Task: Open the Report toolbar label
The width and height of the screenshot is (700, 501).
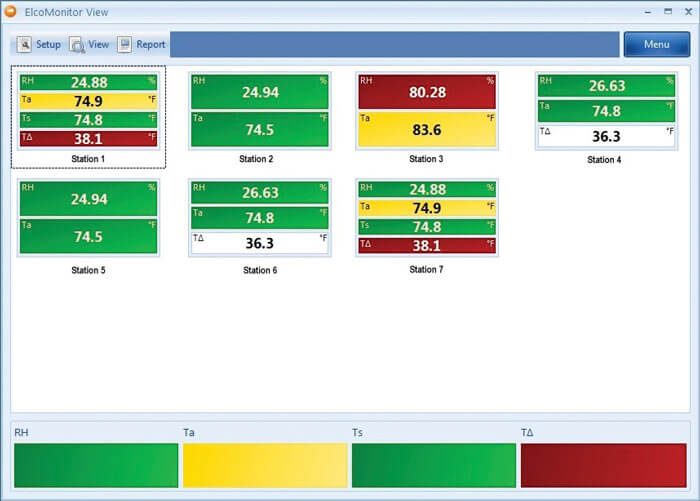Action: pyautogui.click(x=151, y=45)
